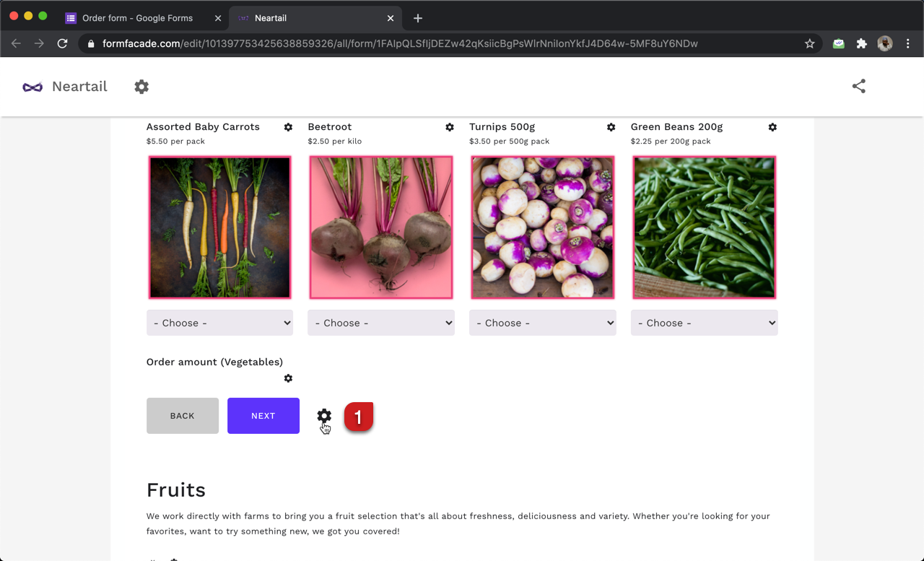Viewport: 924px width, 561px height.
Task: Open the choose dropdown under Turnips 500g
Action: click(543, 322)
